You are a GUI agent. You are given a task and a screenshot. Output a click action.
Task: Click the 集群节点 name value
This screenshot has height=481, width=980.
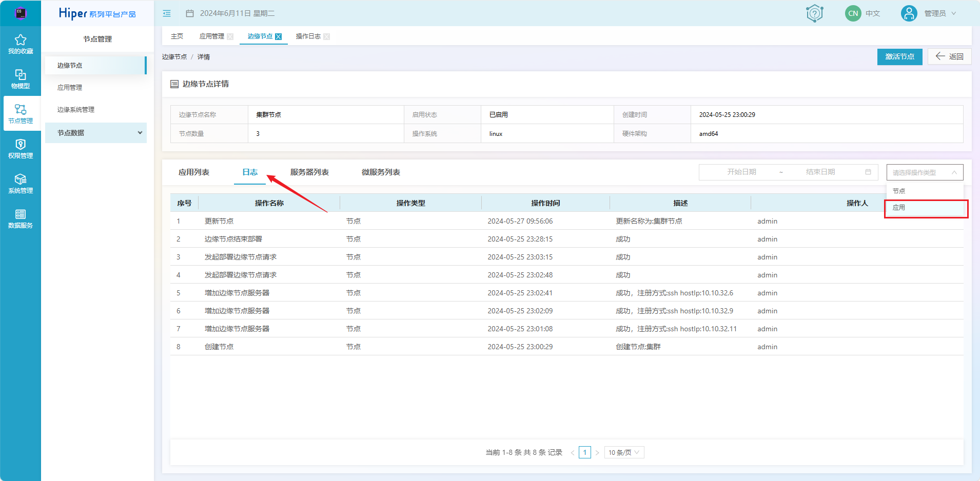[268, 115]
